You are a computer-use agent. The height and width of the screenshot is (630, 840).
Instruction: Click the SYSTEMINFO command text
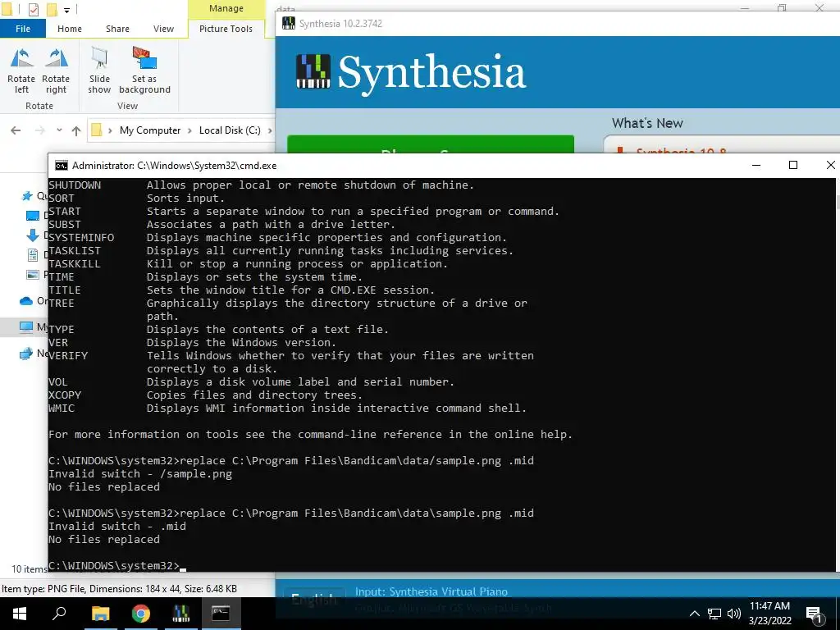[x=81, y=237]
